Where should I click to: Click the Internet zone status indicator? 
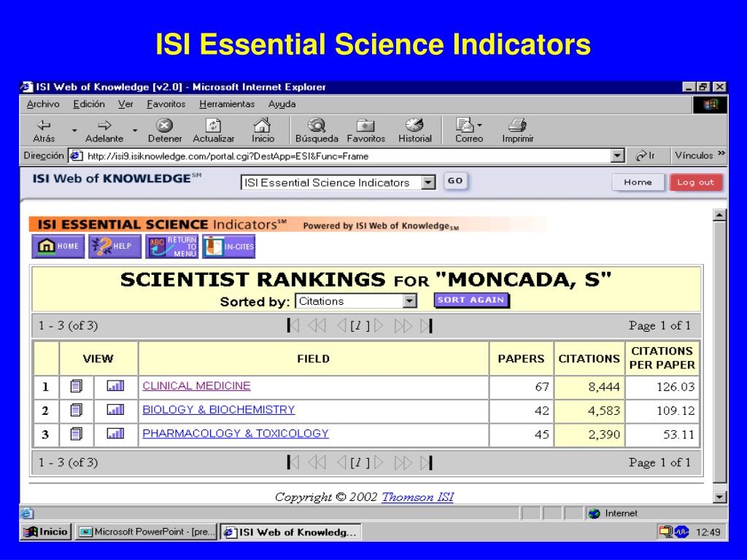pyautogui.click(x=613, y=513)
